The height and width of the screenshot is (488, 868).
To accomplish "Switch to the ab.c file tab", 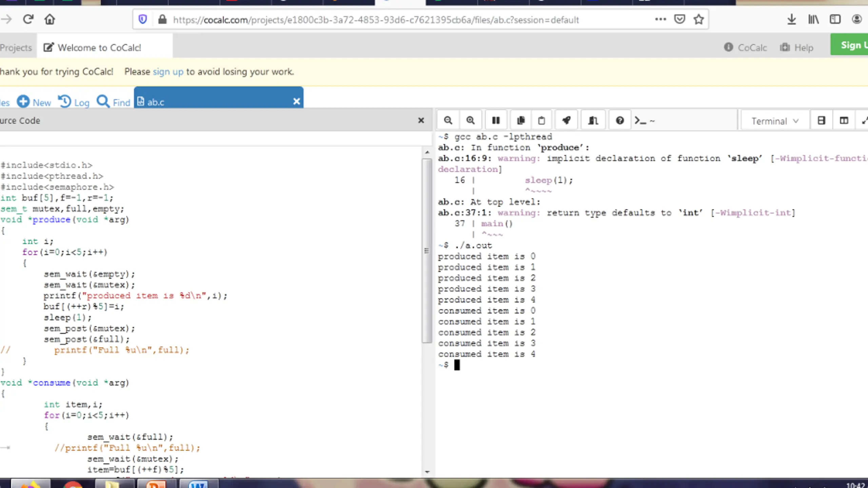I will click(219, 102).
